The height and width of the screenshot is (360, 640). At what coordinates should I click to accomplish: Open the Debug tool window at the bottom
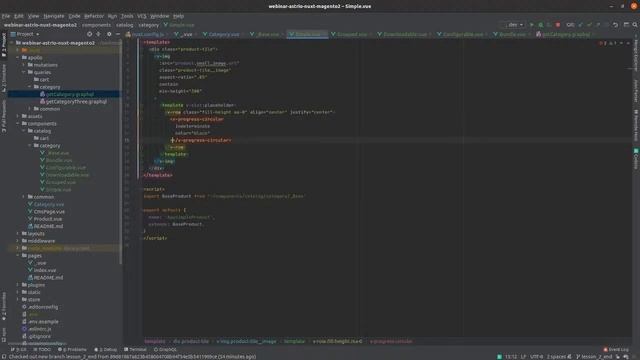[106, 350]
